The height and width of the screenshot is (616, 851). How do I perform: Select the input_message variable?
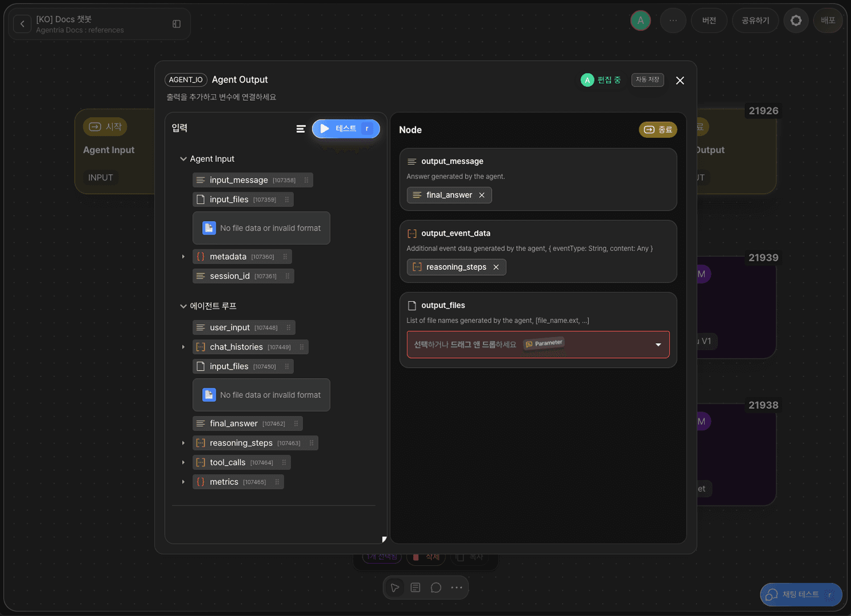[253, 180]
